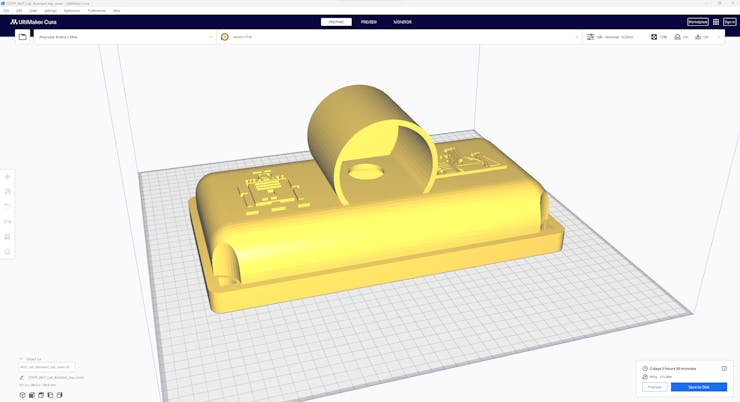Image resolution: width=740 pixels, height=402 pixels.
Task: Expand the print settings panel
Action: [654, 37]
